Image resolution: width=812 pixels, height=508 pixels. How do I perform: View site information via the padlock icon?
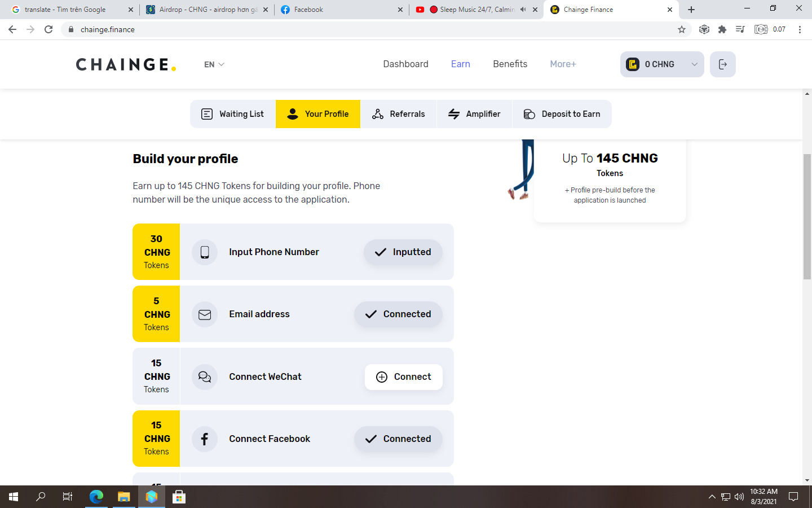[x=71, y=29]
